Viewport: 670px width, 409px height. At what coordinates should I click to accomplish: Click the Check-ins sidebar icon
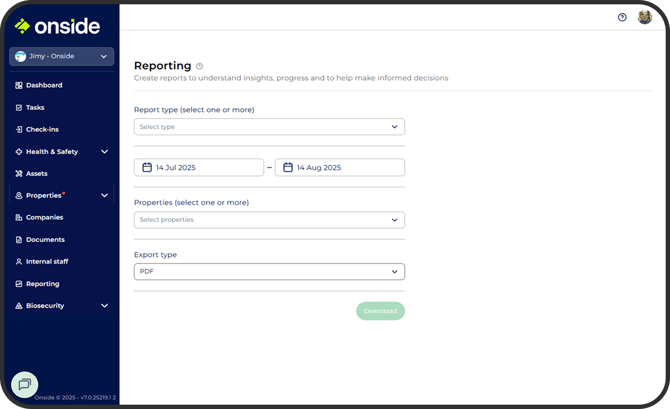point(19,129)
